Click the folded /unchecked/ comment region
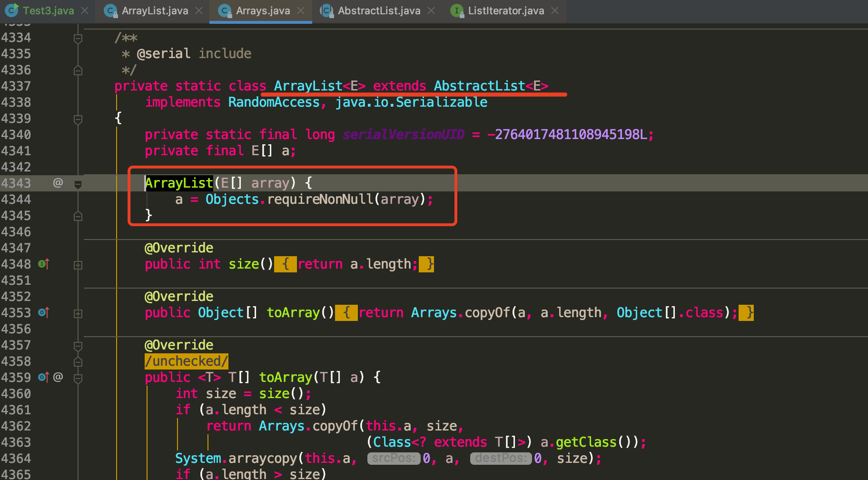Screen dimensions: 868x480 click(x=187, y=361)
